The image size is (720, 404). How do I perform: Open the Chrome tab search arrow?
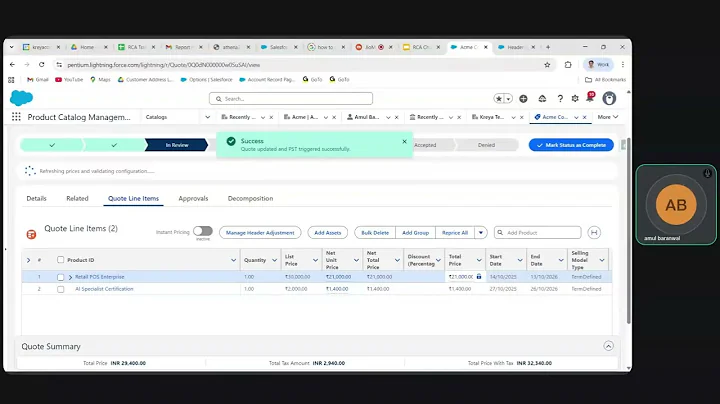tap(11, 47)
